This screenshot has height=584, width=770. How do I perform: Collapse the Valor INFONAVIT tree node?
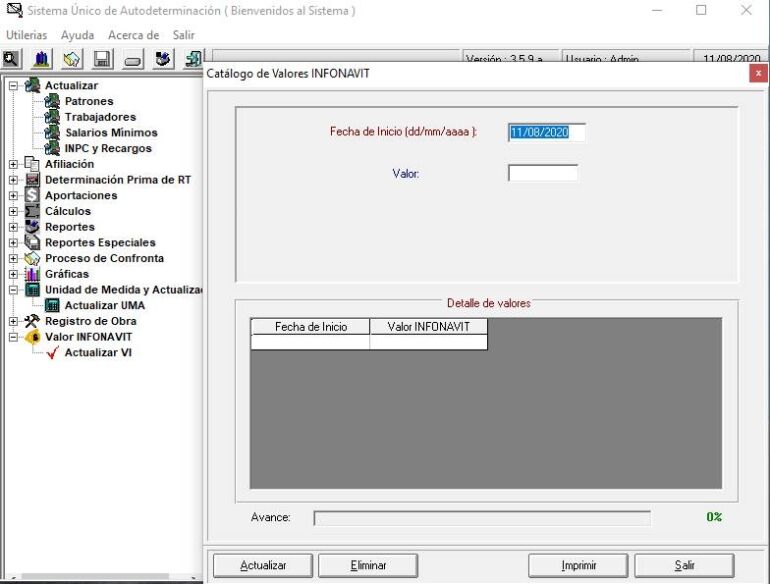(13, 337)
